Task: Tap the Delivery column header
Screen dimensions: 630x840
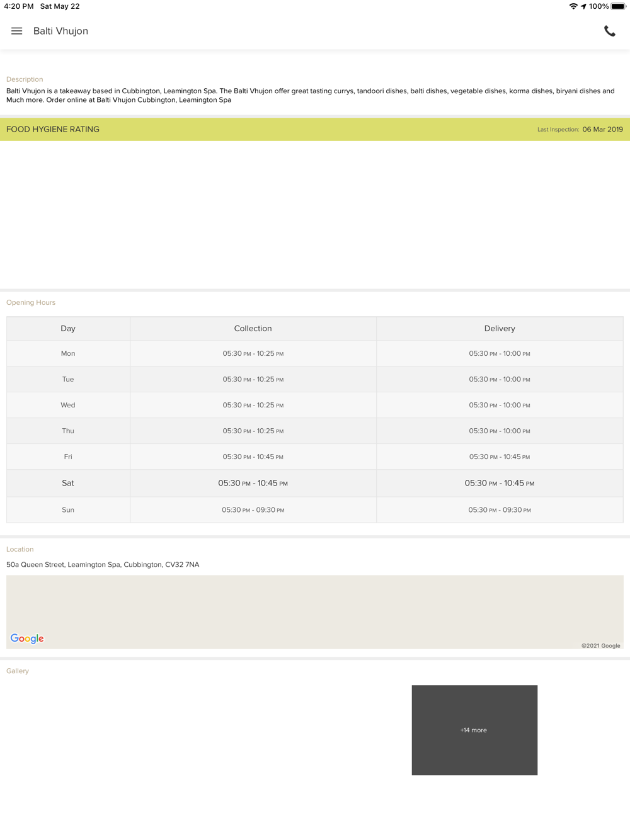Action: pos(500,329)
